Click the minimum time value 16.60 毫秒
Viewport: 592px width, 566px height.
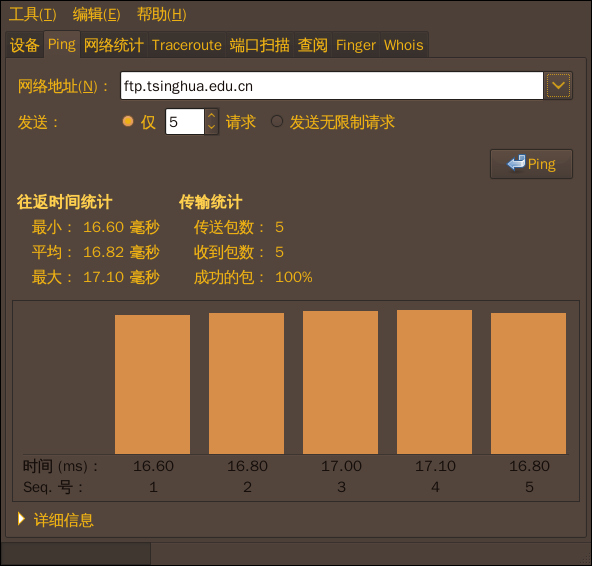(121, 227)
